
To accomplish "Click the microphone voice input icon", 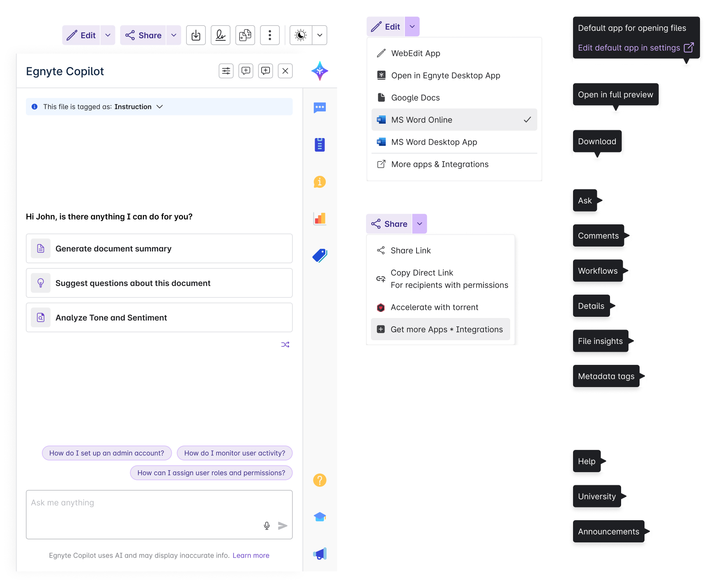I will [x=267, y=526].
